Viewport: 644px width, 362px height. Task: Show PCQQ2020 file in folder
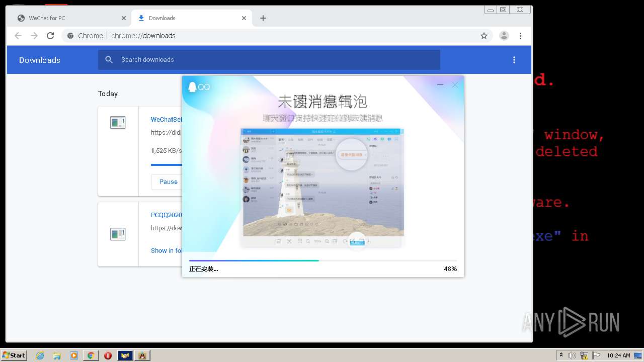(167, 250)
